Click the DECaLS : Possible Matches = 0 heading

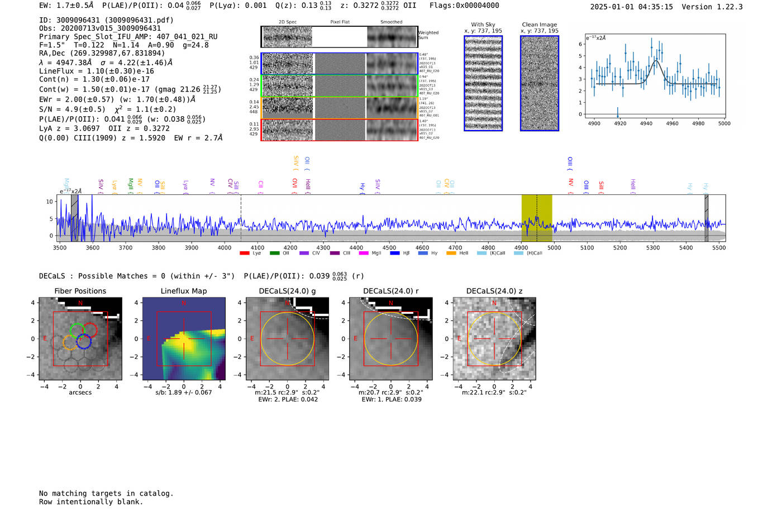tap(137, 276)
